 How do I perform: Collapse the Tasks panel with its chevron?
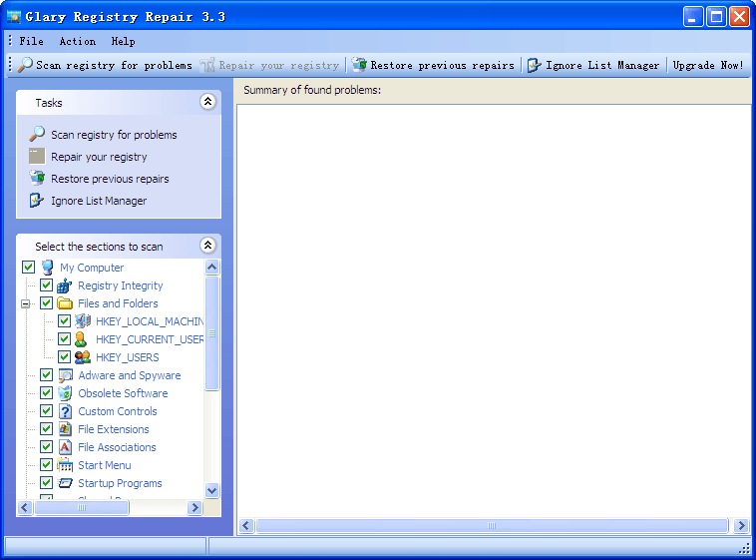tap(207, 102)
